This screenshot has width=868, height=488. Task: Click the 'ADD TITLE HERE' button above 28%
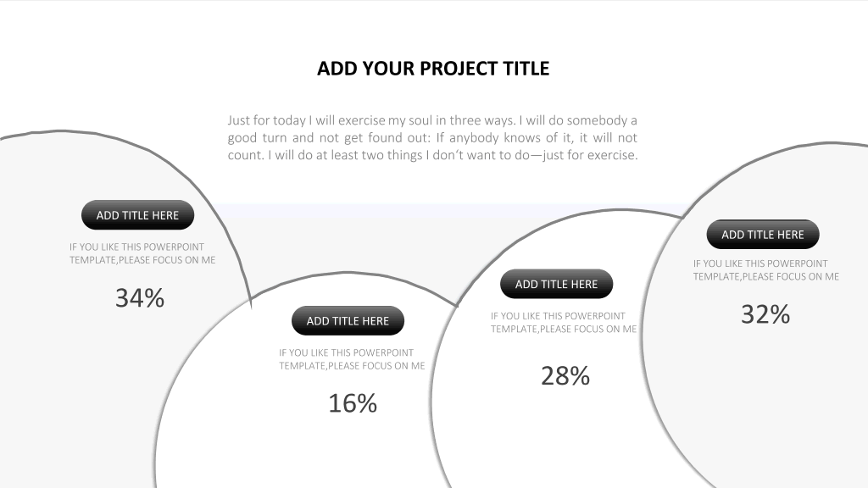(556, 285)
